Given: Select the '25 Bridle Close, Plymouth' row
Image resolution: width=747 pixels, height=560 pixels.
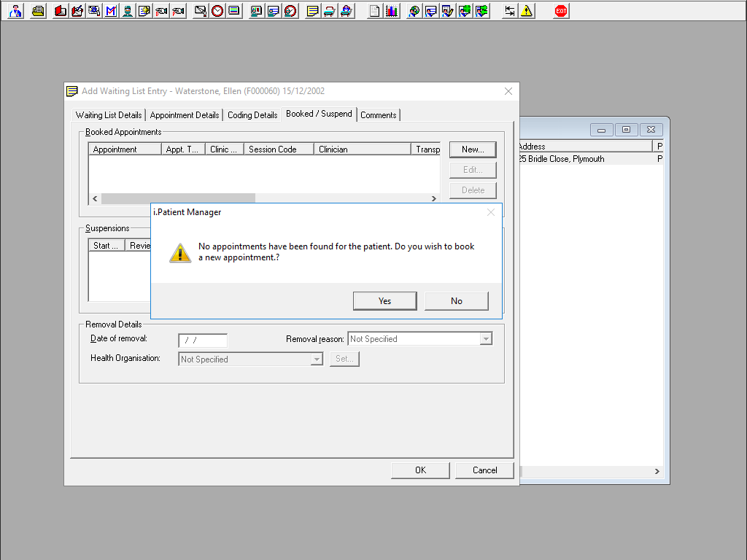Looking at the screenshot, I should 591,158.
